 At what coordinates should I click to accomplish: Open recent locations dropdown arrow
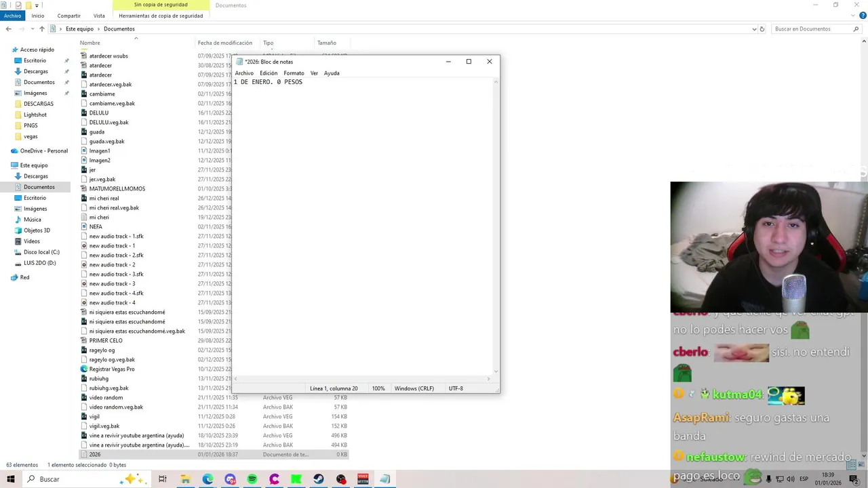pos(33,29)
